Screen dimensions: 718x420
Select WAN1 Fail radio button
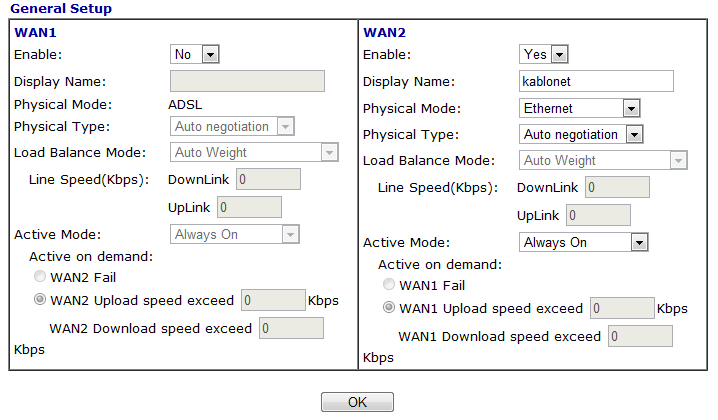pos(389,286)
